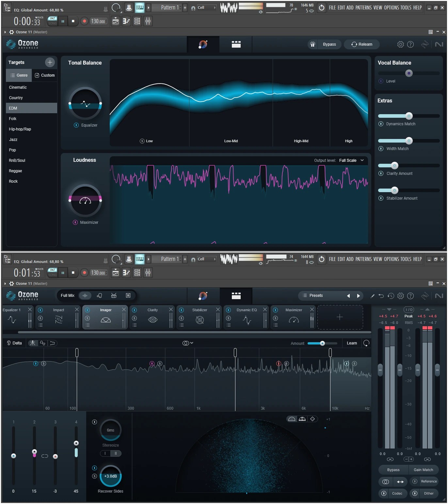The width and height of the screenshot is (448, 504).
Task: Switch to Custom targets tab
Action: coord(45,75)
